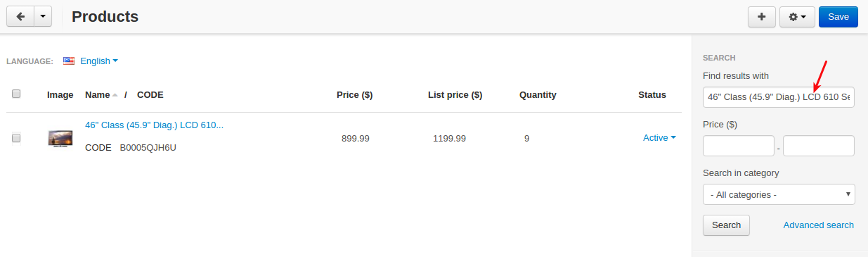Open the gear settings menu
This screenshot has width=868, height=257.
click(x=797, y=17)
